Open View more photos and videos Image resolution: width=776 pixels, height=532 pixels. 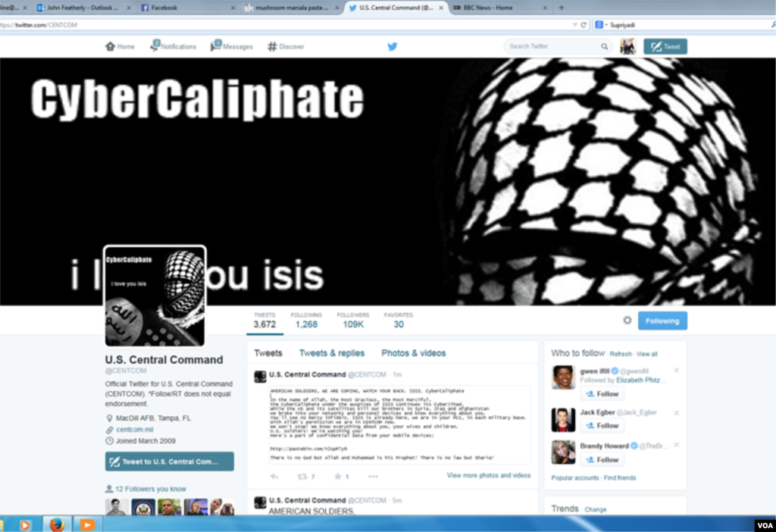pyautogui.click(x=487, y=474)
